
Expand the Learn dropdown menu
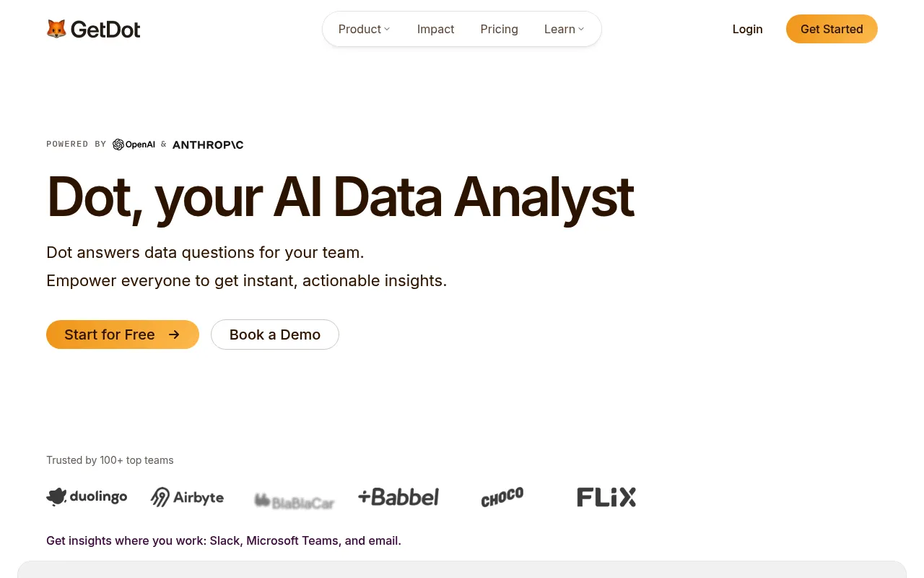point(564,29)
